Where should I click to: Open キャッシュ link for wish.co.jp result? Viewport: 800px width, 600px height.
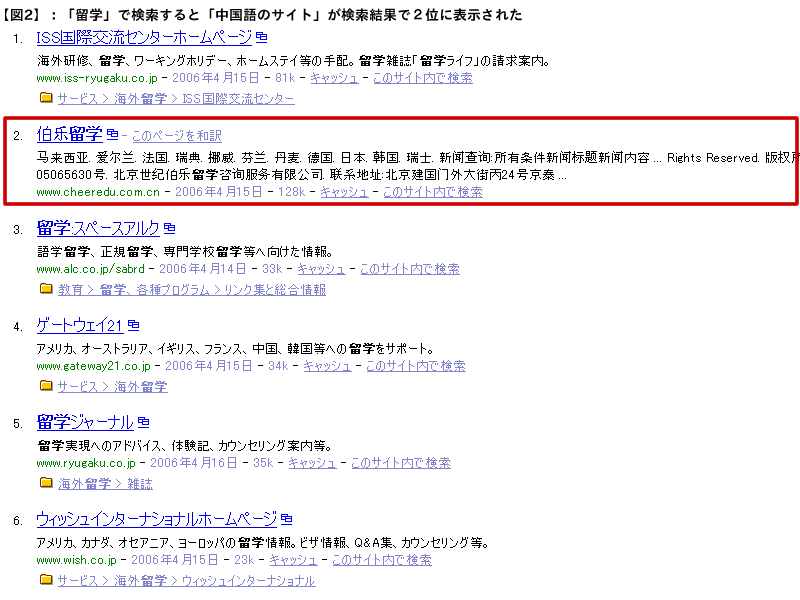pos(293,560)
